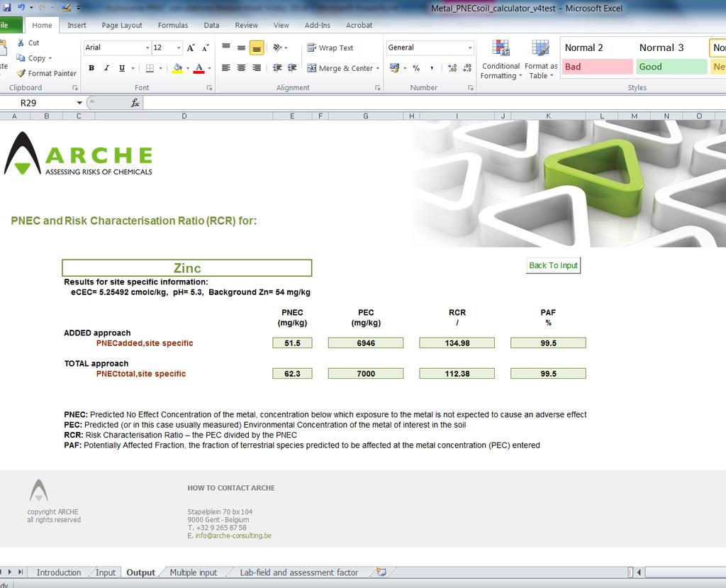Apply the Good cell style
Screen dimensions: 726x588
(x=671, y=67)
